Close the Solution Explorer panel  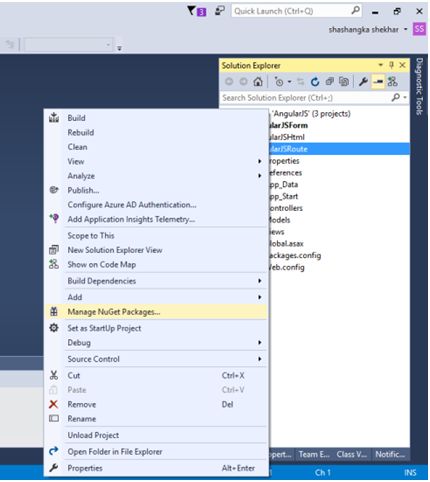coord(402,65)
